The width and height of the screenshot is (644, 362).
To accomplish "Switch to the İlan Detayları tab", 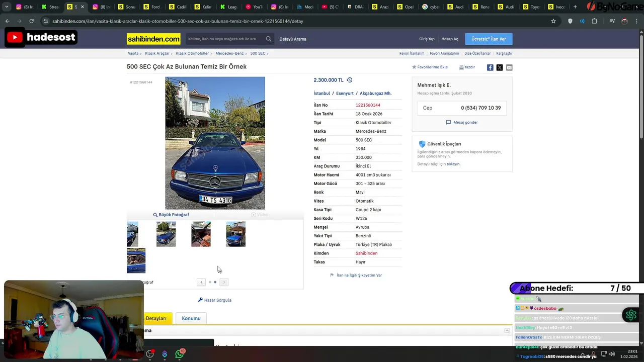I will (x=157, y=318).
